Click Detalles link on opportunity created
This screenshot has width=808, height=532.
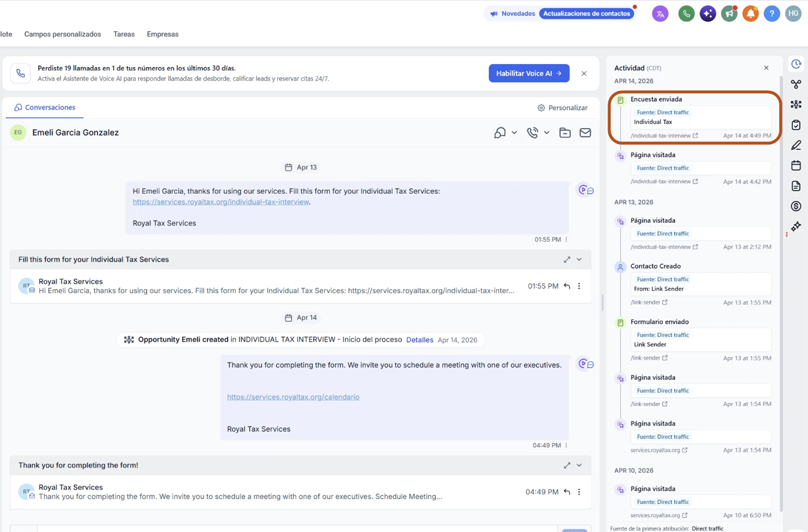coord(420,340)
